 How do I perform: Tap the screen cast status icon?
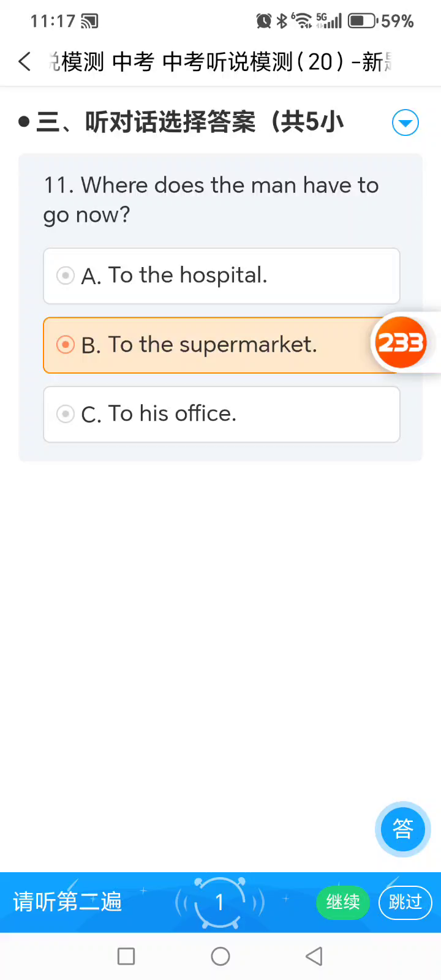(x=89, y=22)
